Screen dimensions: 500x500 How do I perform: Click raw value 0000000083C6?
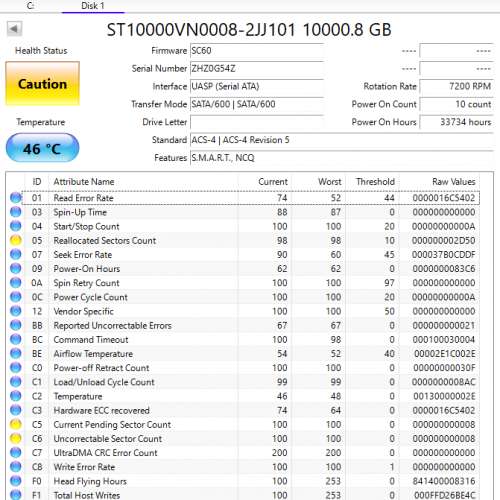pos(444,269)
